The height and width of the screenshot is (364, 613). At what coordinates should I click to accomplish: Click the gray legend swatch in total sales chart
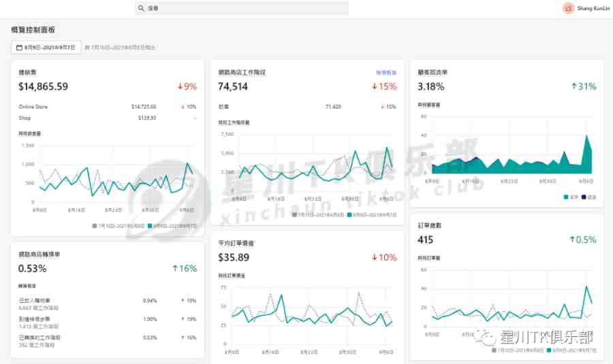[94, 226]
